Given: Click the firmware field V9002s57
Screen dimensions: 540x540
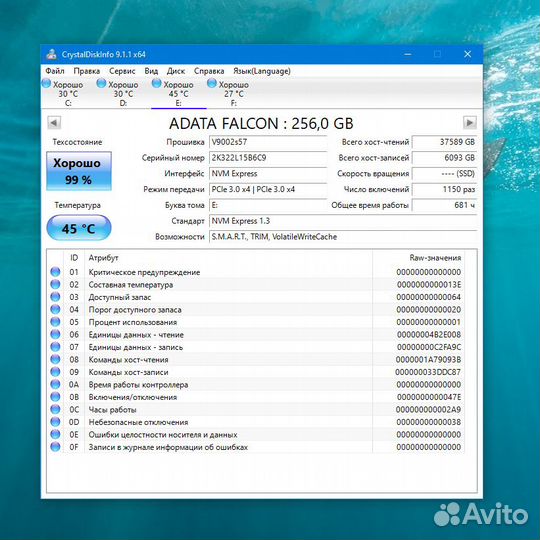Looking at the screenshot, I should [x=268, y=142].
